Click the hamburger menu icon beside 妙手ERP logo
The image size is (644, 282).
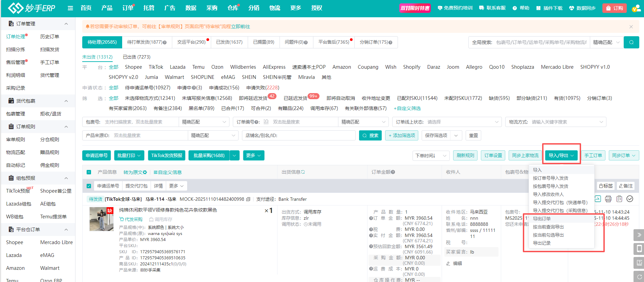pos(70,8)
